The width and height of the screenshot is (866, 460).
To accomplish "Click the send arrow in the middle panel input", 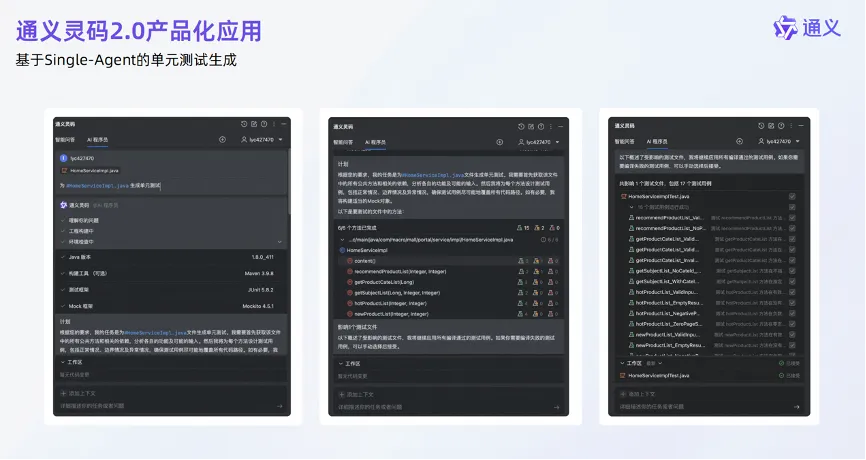I will pyautogui.click(x=556, y=408).
